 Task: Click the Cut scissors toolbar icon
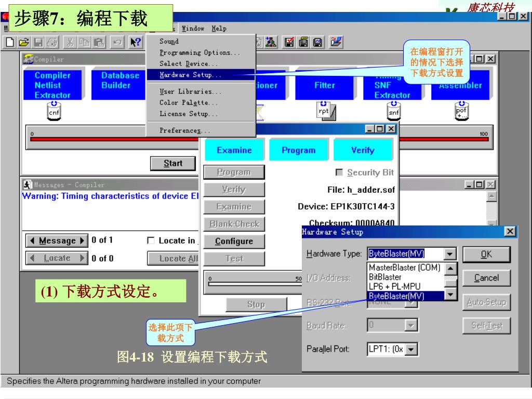[x=70, y=43]
